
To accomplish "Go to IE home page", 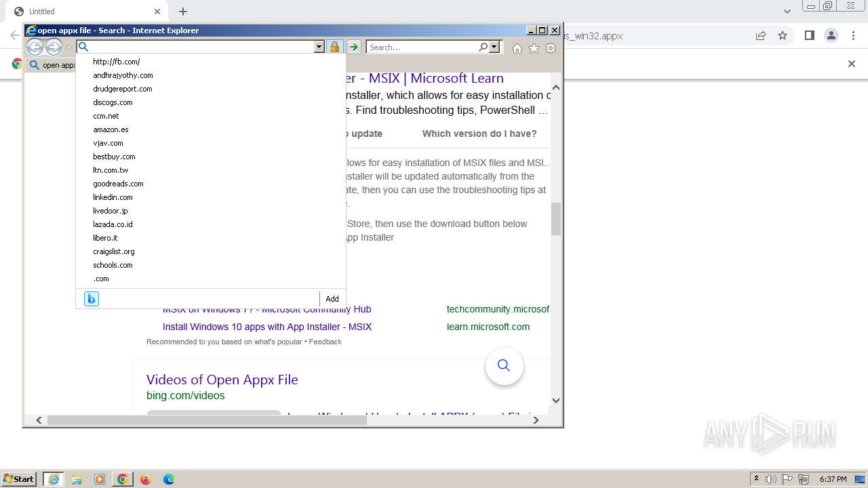I will pyautogui.click(x=517, y=48).
